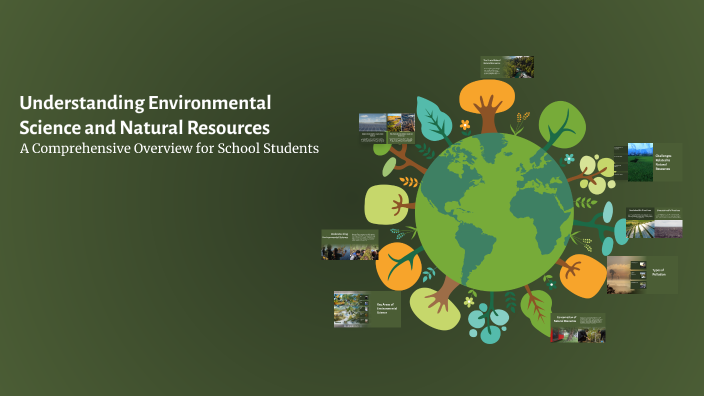Open the Understanding Environmental Science slide with people photos
The width and height of the screenshot is (704, 396).
tap(350, 245)
